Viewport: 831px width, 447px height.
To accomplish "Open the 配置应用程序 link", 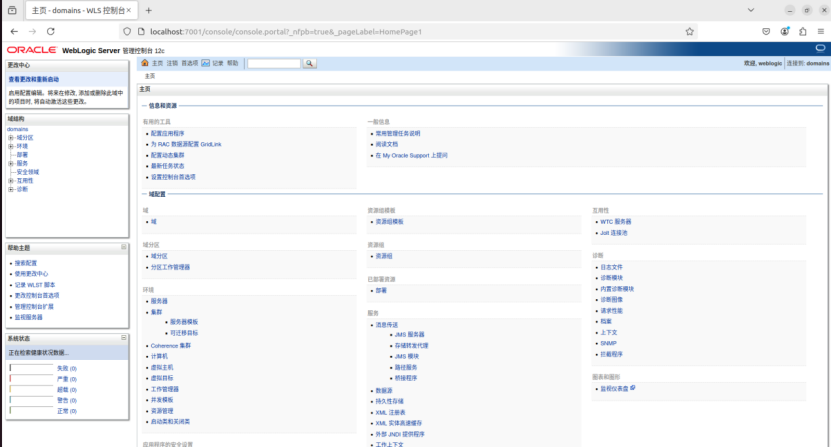I will 167,133.
